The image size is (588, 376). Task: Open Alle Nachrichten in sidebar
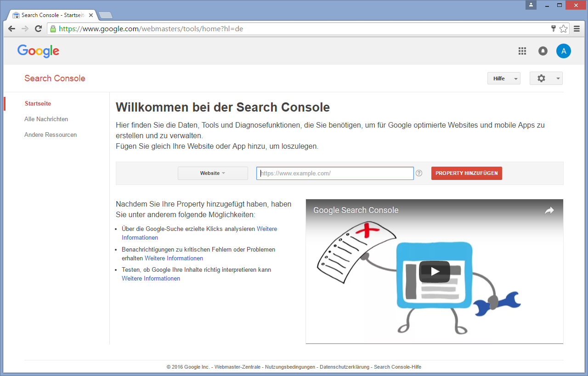(x=46, y=119)
